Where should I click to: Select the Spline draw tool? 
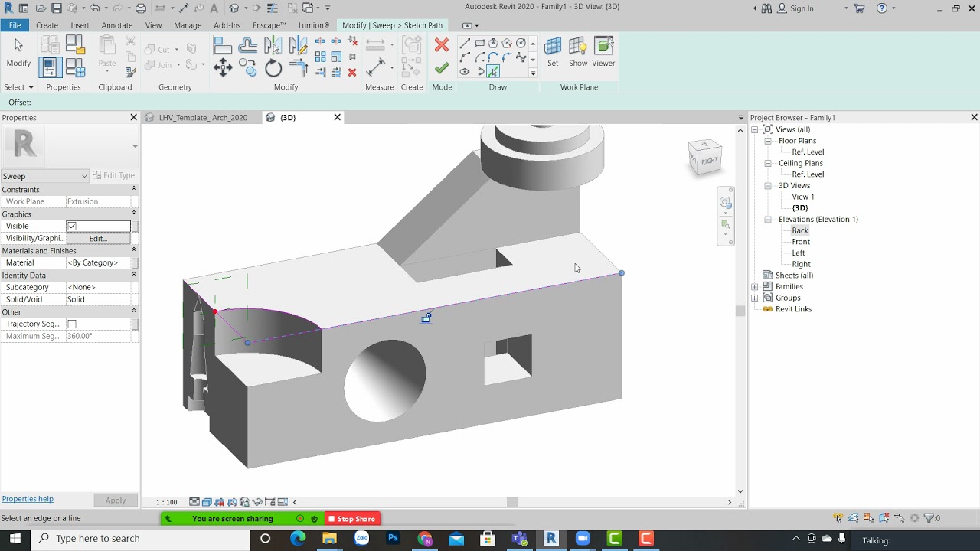click(521, 58)
